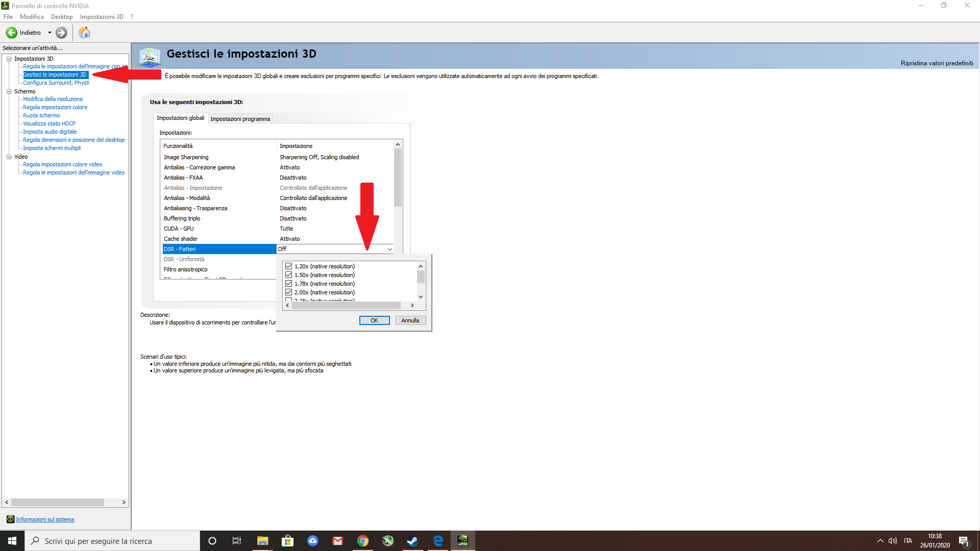Open the mail app on taskbar
This screenshot has width=980, height=551.
pos(337,541)
